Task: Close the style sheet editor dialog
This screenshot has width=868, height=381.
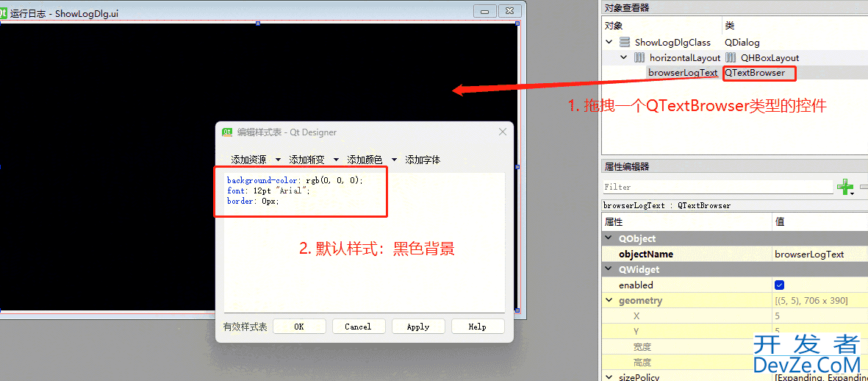Action: tap(503, 132)
